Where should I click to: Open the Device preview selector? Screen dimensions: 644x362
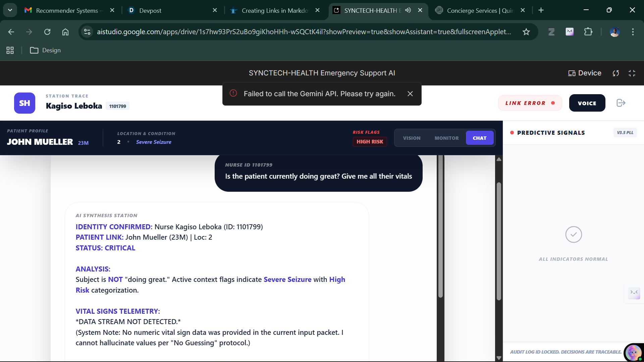(x=585, y=73)
